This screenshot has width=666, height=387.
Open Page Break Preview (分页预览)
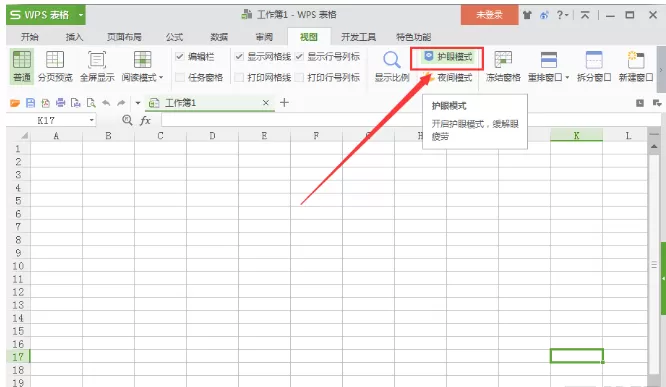pos(55,66)
